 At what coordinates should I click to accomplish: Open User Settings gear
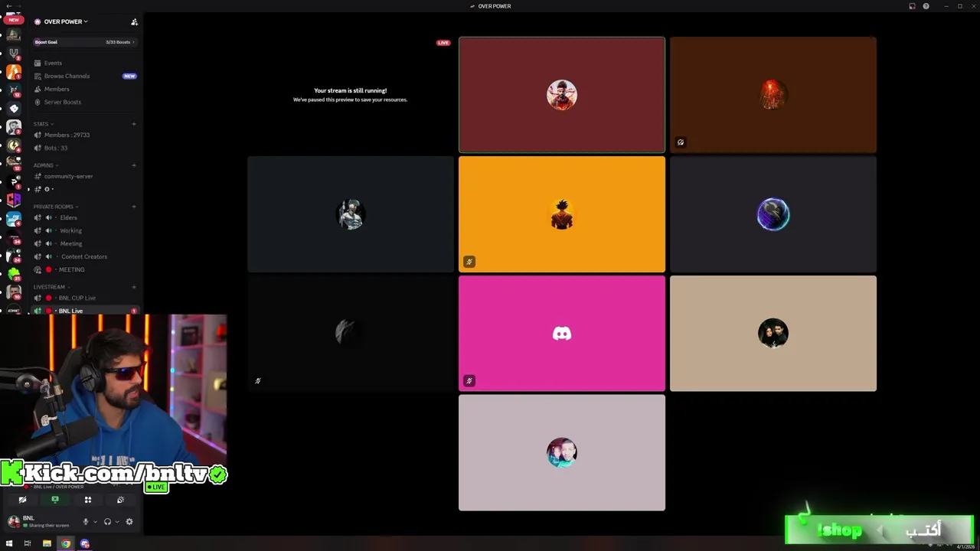pyautogui.click(x=129, y=522)
